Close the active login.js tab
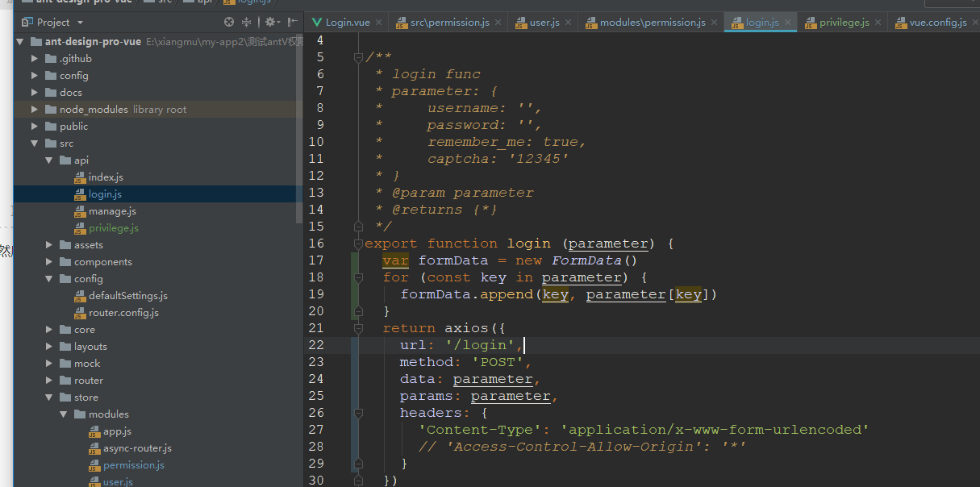Screen dimensions: 980x487 tap(787, 23)
